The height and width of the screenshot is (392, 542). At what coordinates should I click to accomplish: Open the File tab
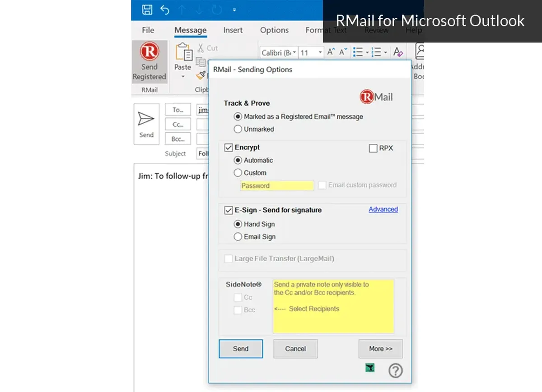point(148,30)
